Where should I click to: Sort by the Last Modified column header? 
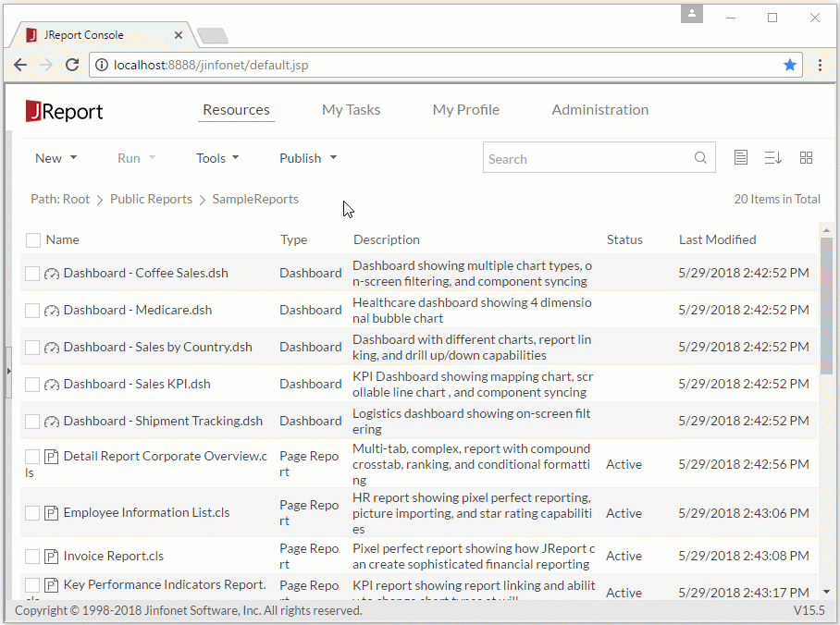click(717, 240)
